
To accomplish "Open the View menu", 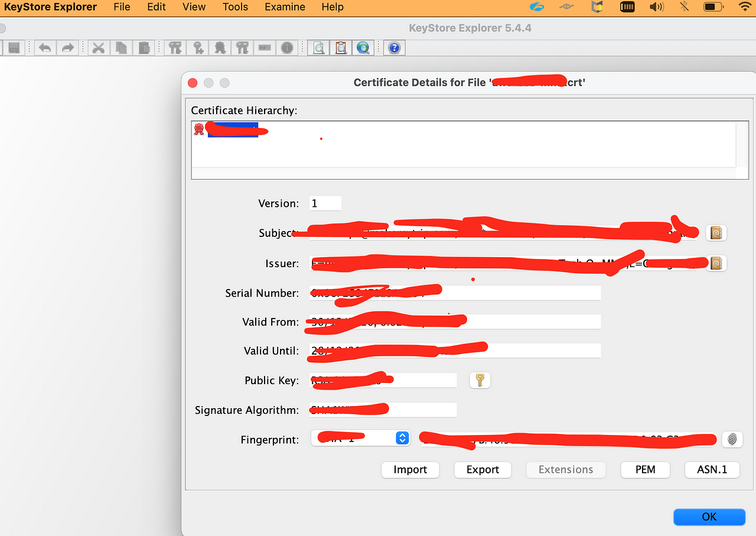I will click(194, 7).
